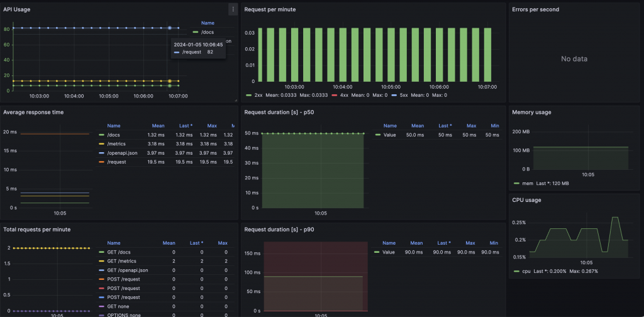Open the API Usage panel three-dot menu
The image size is (644, 317).
(x=233, y=9)
